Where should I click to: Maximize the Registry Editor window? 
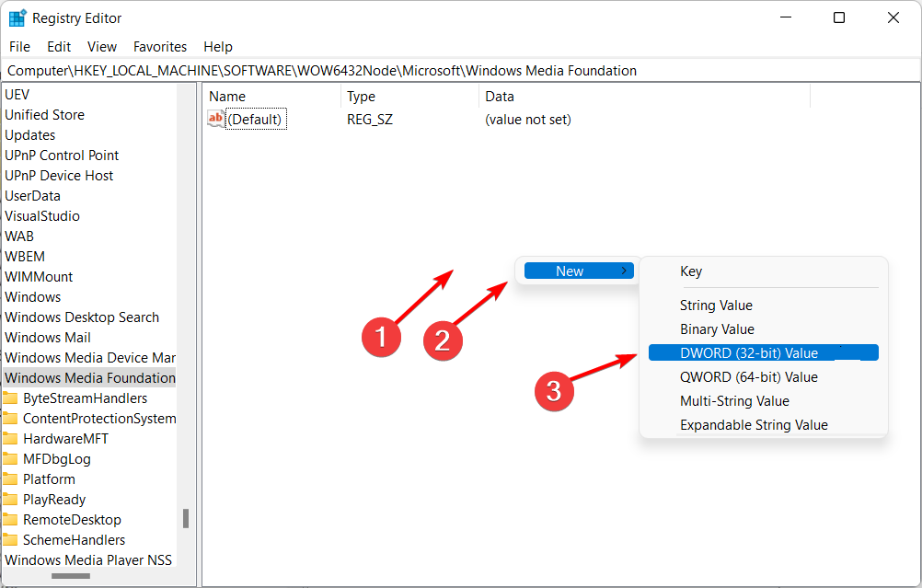tap(839, 17)
